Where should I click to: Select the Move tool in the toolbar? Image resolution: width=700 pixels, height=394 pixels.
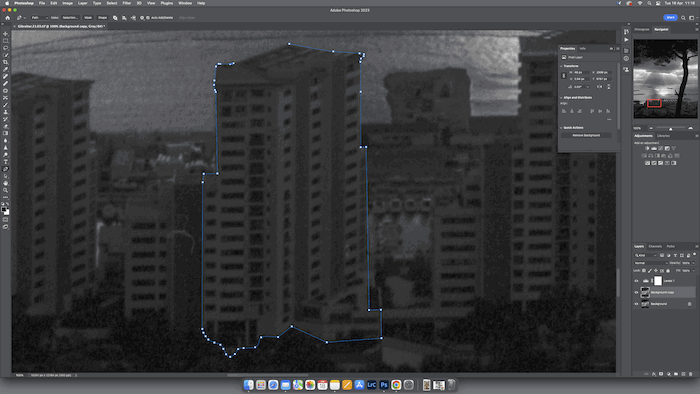5,34
